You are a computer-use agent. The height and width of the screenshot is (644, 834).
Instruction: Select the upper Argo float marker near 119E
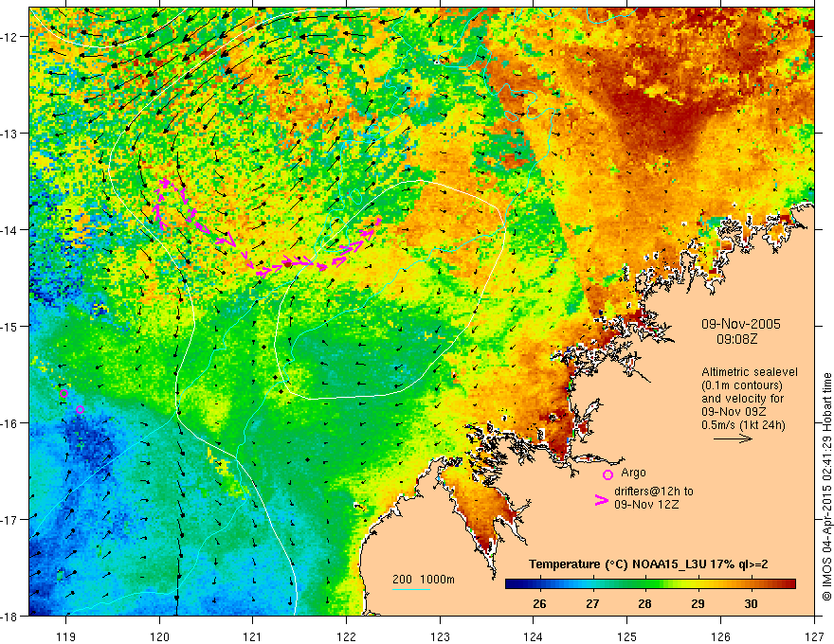tap(63, 394)
